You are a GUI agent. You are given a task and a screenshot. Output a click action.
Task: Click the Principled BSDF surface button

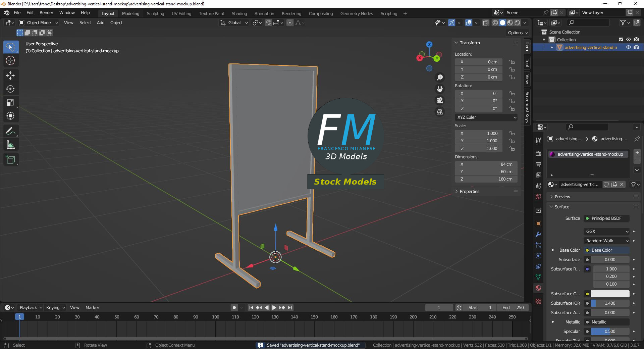[606, 218]
